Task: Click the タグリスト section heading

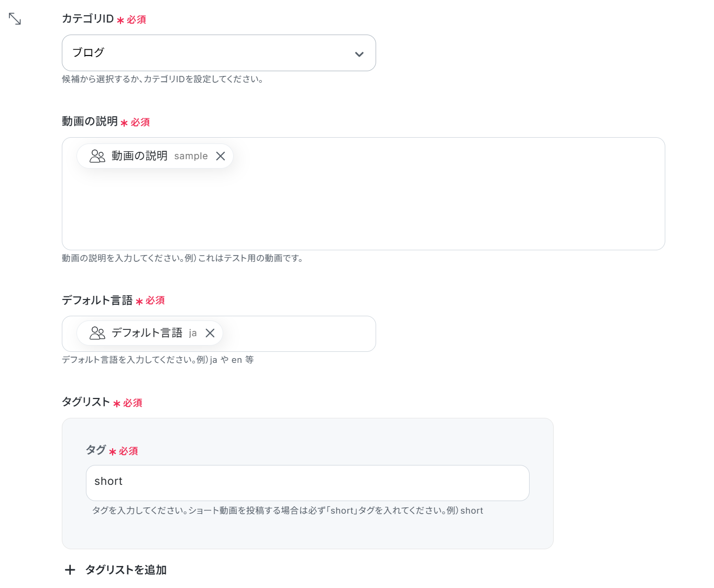Action: [x=86, y=402]
